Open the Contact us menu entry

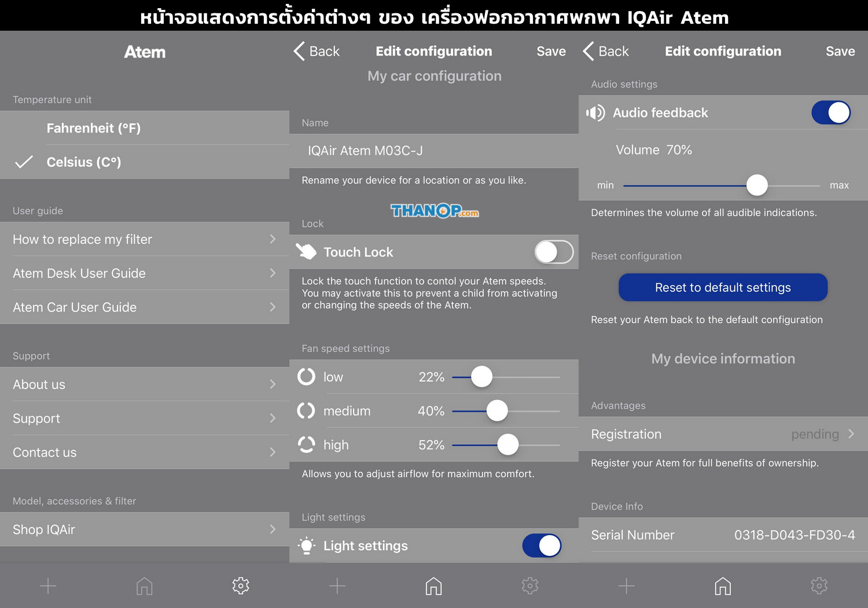pos(145,452)
